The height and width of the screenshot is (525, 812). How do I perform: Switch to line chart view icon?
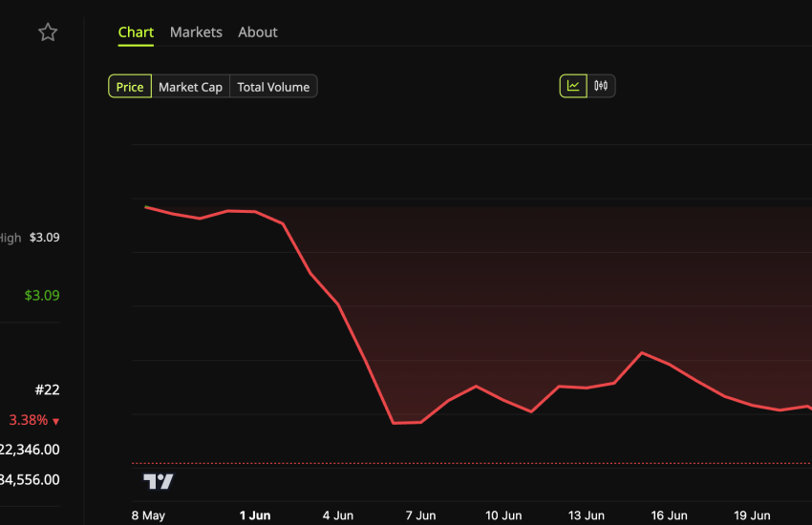[x=573, y=86]
